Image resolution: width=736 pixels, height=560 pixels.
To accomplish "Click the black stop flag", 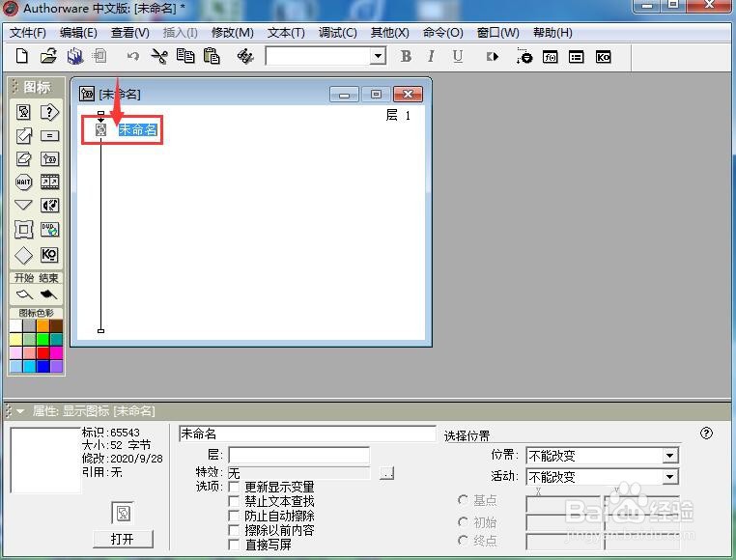I will [48, 294].
